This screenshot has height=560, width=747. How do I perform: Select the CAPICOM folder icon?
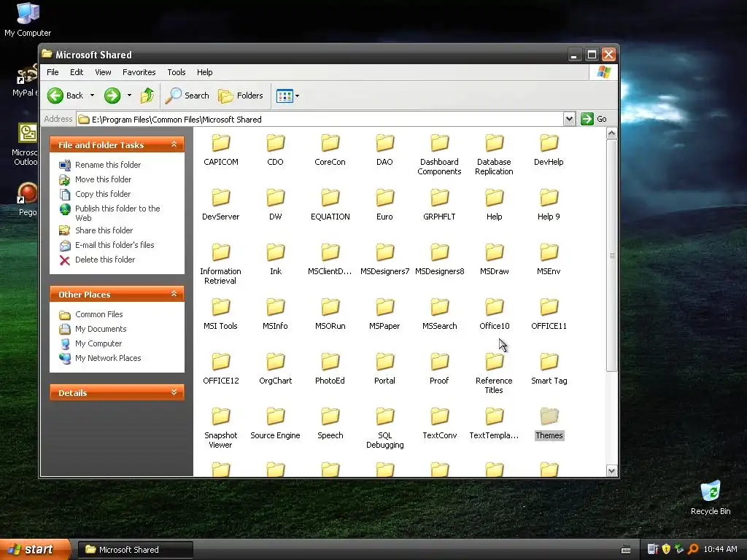click(220, 143)
